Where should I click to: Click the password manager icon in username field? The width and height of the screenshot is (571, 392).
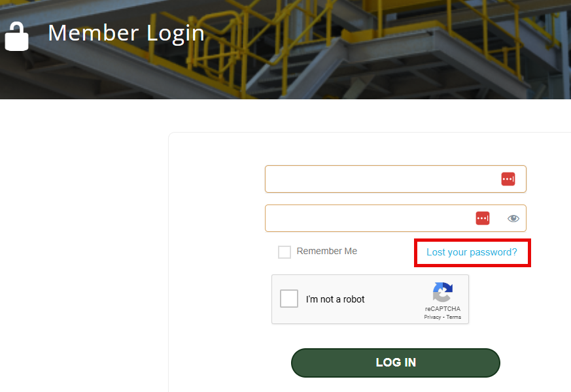point(508,179)
